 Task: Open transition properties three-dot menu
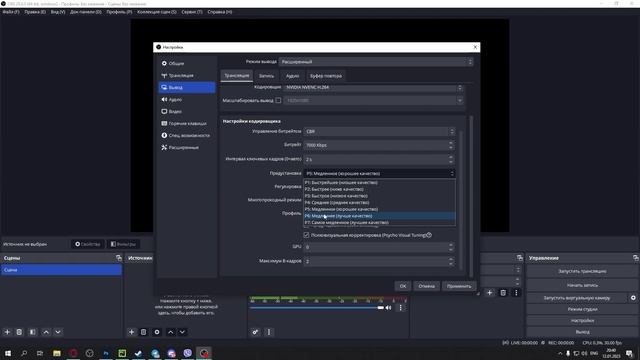[x=516, y=293]
